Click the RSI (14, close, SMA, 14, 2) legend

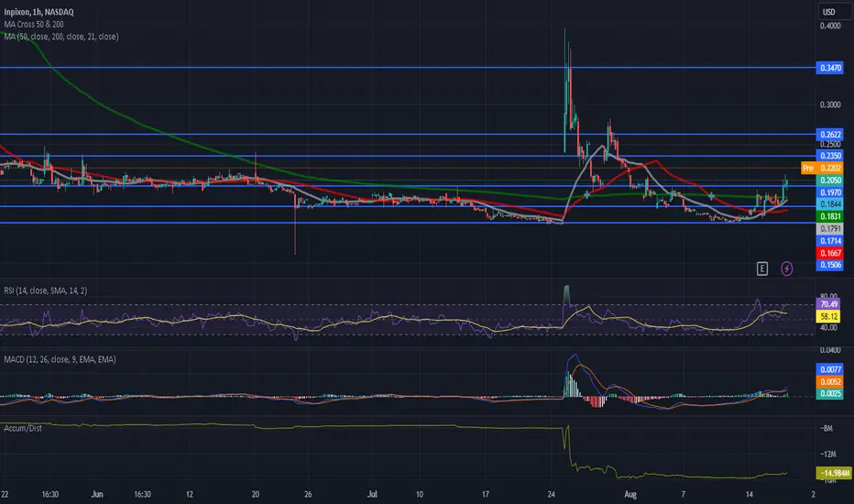tap(45, 290)
